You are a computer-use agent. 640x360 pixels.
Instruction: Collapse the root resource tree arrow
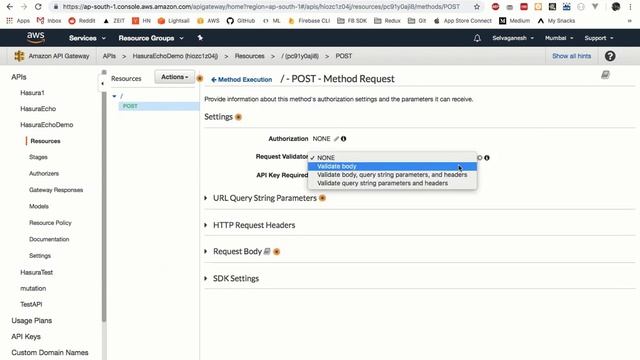tap(114, 96)
